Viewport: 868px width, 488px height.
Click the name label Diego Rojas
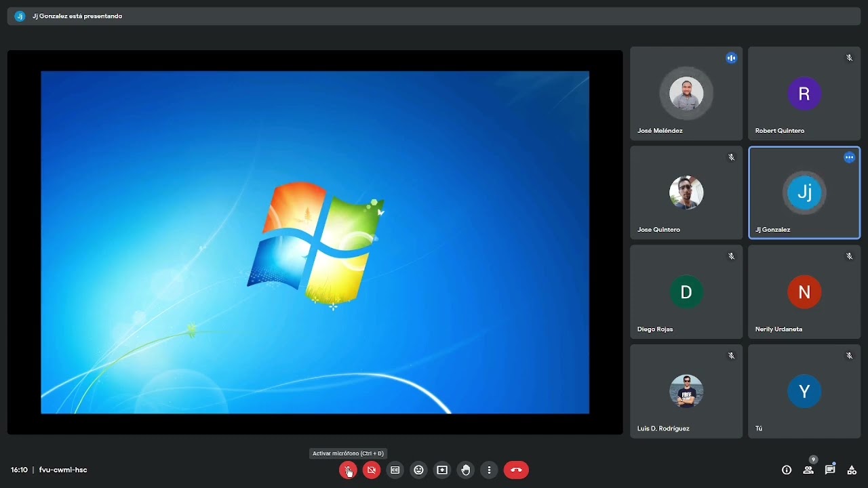pyautogui.click(x=655, y=329)
